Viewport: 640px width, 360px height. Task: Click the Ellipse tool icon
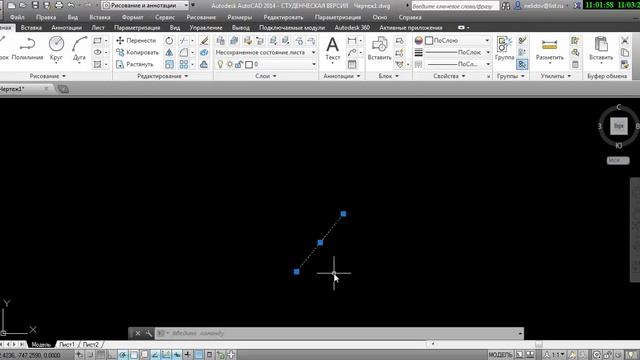point(98,52)
